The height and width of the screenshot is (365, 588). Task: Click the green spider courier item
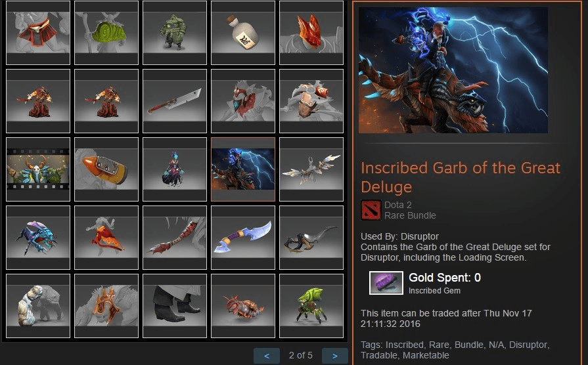[x=311, y=306]
